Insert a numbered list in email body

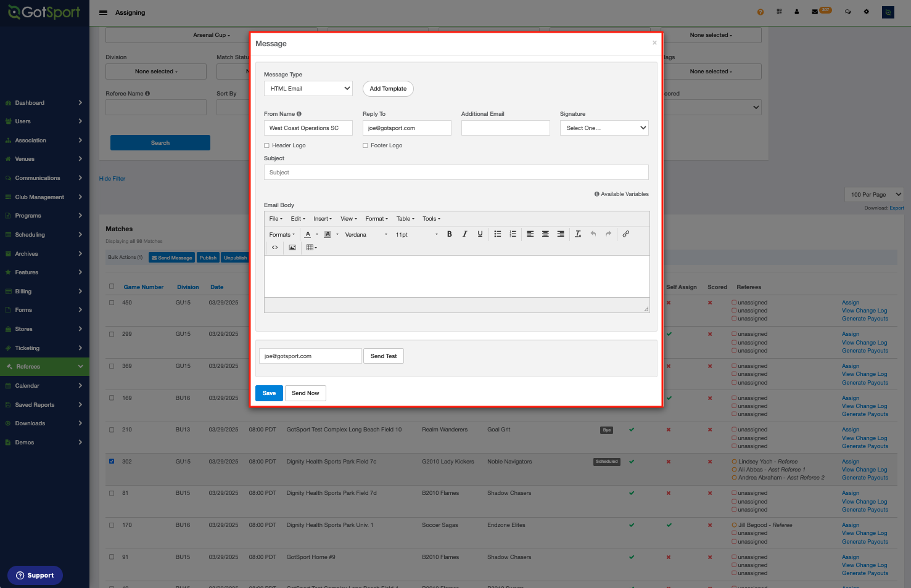[x=513, y=234]
